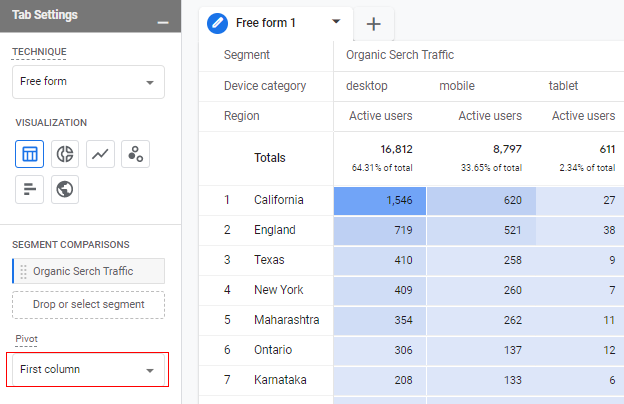
Task: Click the Device category column header
Action: (x=265, y=86)
